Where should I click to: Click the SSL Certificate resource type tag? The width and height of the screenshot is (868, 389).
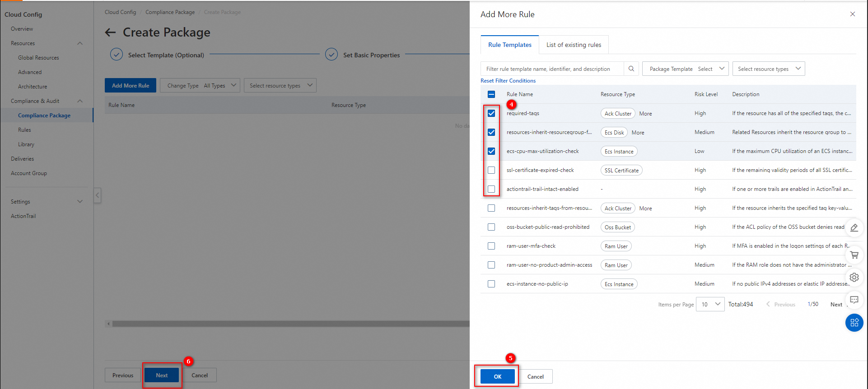pos(621,170)
